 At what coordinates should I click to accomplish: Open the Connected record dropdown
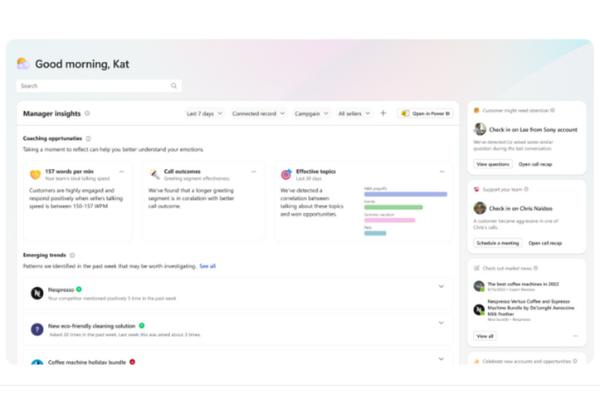[x=258, y=113]
